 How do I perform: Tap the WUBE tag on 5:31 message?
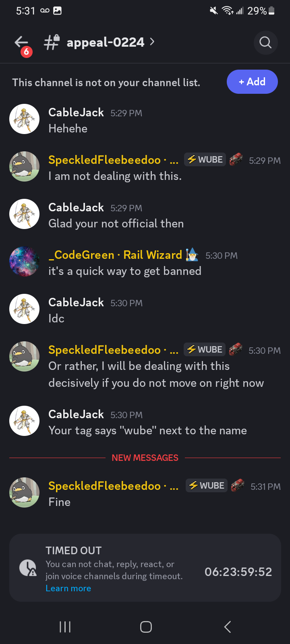pos(206,486)
